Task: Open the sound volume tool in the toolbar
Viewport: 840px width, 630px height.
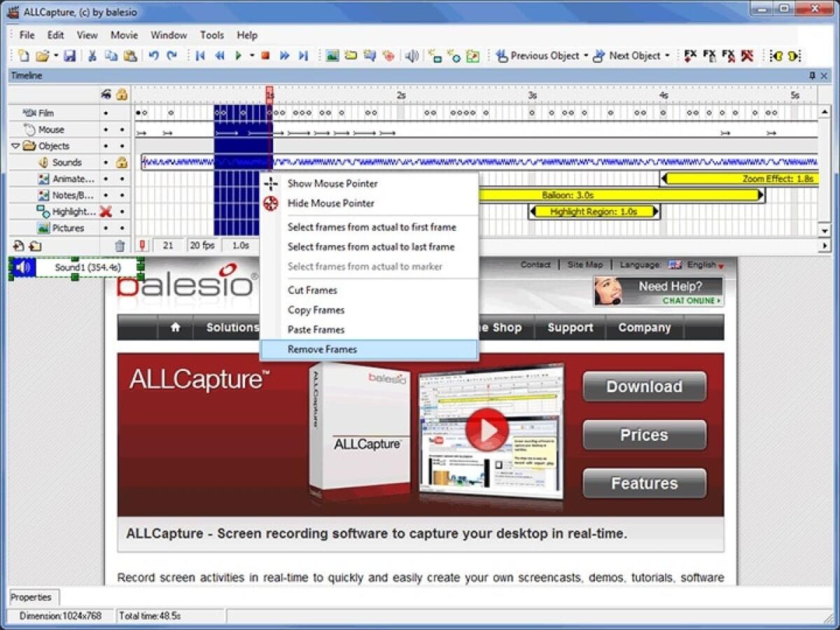Action: point(412,55)
